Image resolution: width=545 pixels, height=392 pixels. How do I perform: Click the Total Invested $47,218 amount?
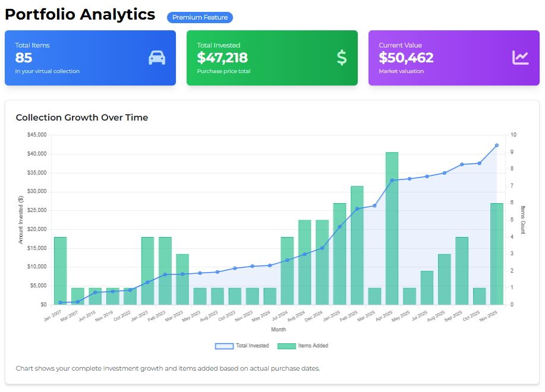[222, 58]
